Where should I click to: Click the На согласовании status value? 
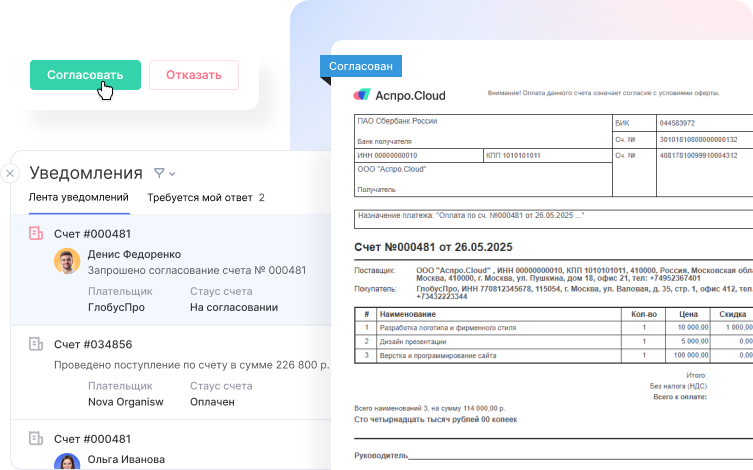pyautogui.click(x=234, y=307)
